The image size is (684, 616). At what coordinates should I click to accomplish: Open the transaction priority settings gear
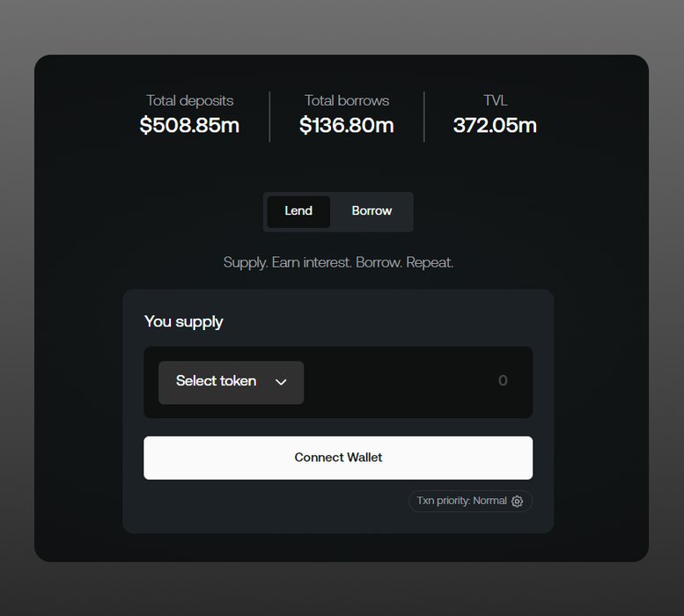[518, 502]
